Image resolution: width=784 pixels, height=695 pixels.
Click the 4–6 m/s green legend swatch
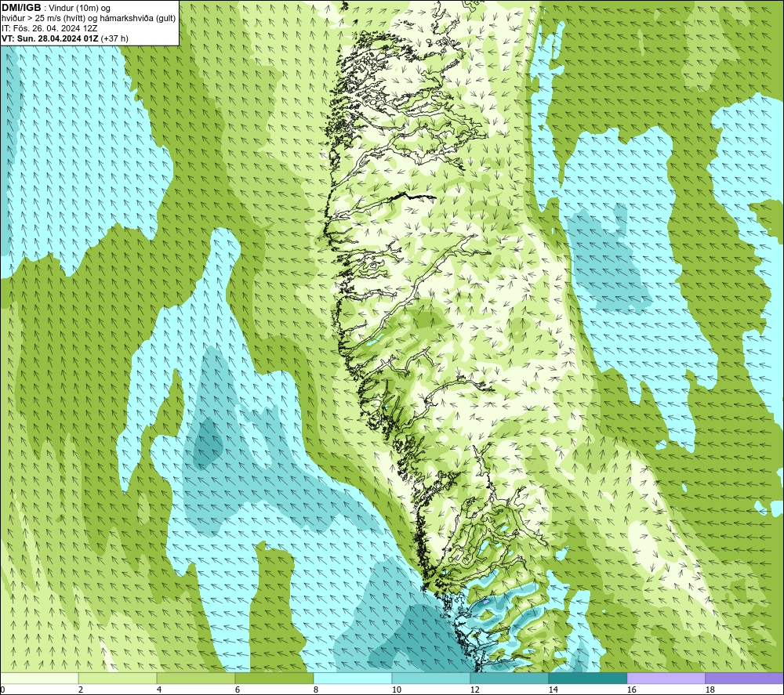coord(196,678)
